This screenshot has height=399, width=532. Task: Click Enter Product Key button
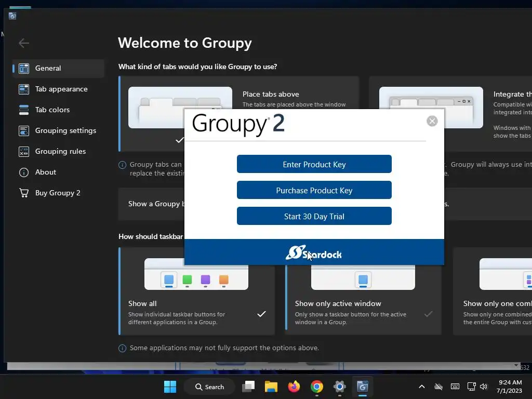click(314, 164)
